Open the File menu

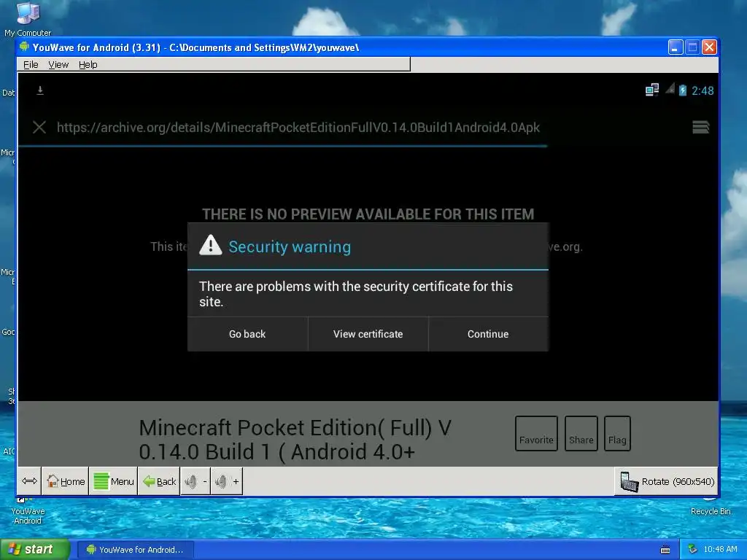coord(31,65)
